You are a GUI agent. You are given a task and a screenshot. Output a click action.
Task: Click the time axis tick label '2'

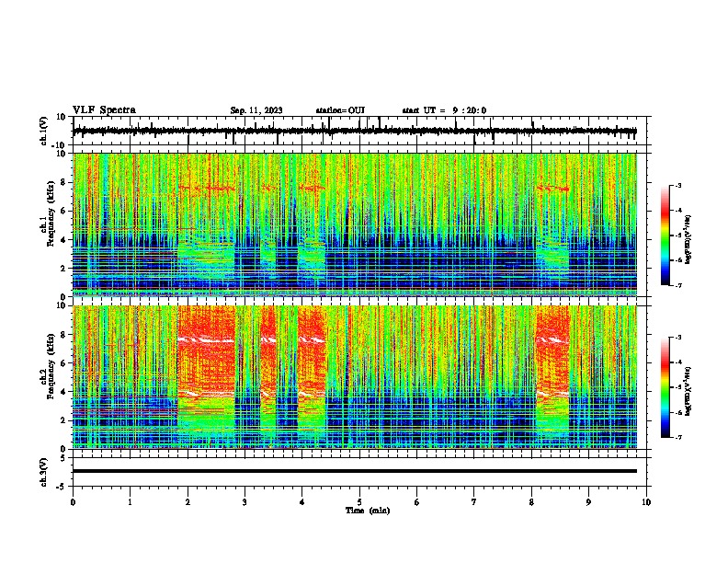pyautogui.click(x=188, y=502)
